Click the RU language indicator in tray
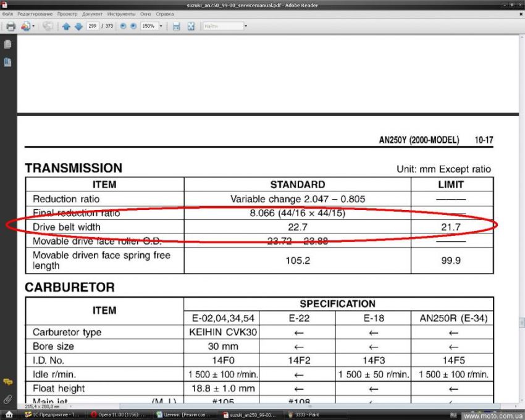The height and width of the screenshot is (420, 525). [x=453, y=414]
